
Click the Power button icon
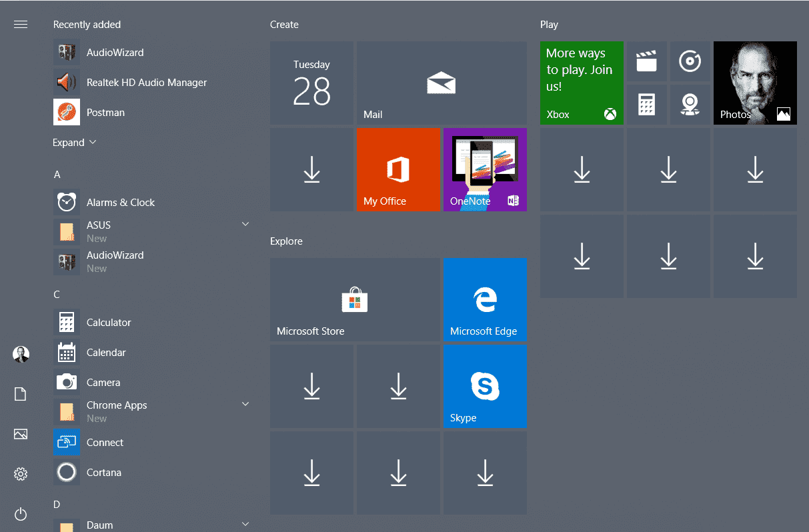(21, 514)
